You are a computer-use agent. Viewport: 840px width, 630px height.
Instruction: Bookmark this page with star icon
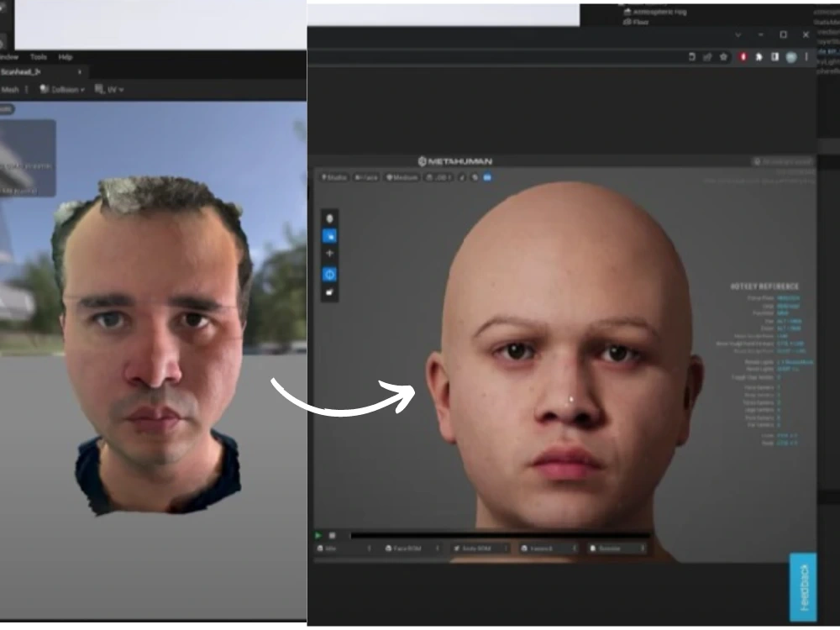(x=724, y=57)
